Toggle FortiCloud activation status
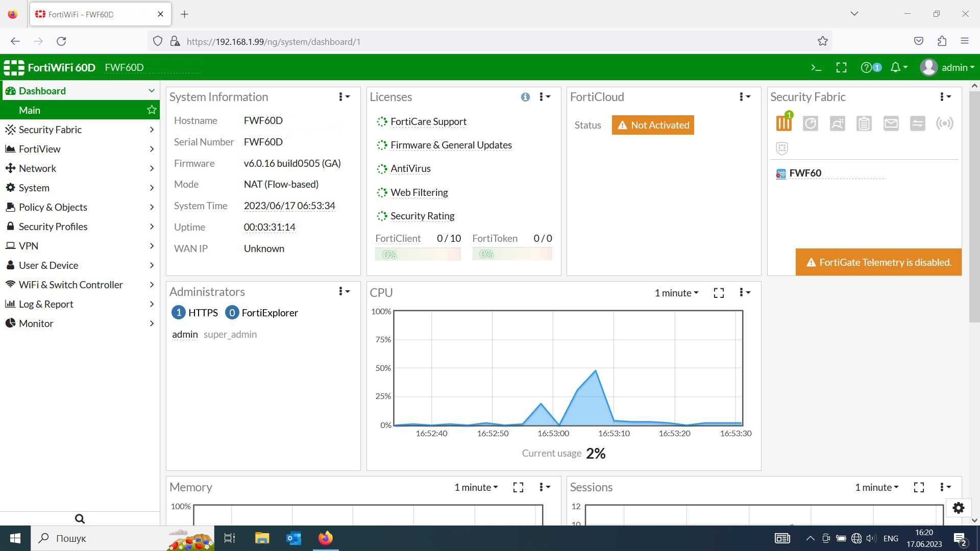Image resolution: width=980 pixels, height=551 pixels. point(653,124)
